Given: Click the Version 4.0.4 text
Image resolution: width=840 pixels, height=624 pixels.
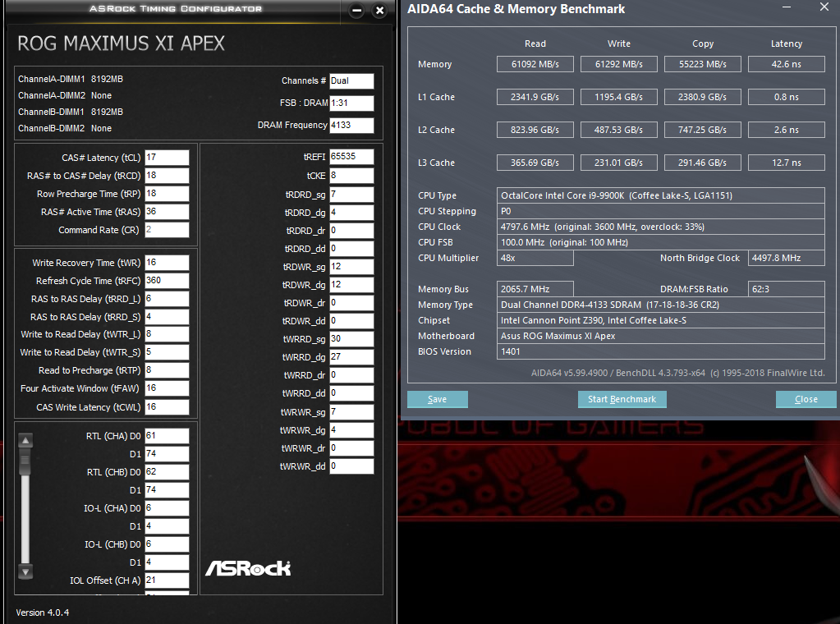Looking at the screenshot, I should pos(43,613).
